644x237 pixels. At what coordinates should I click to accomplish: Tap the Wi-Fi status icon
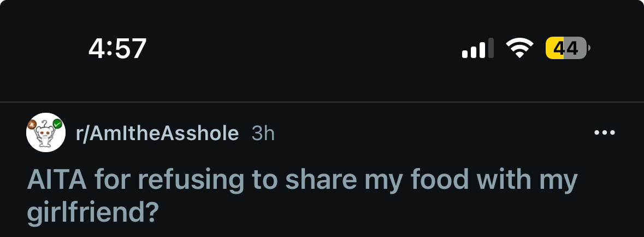[519, 48]
